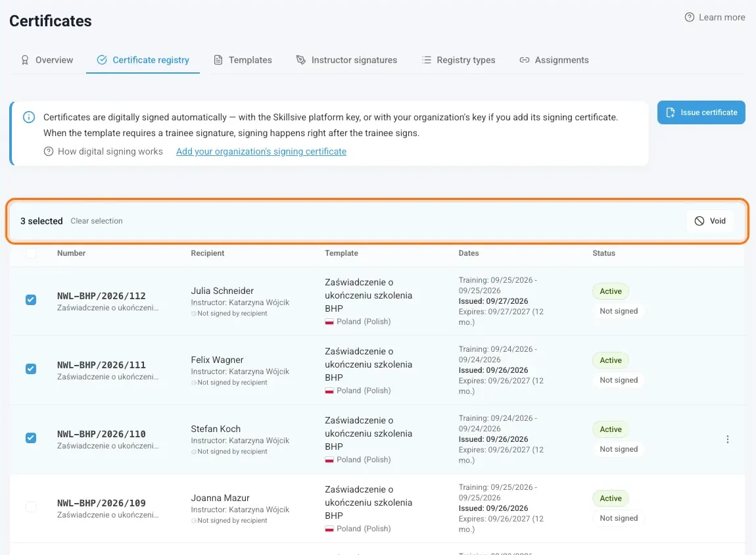
Task: Click Clear selection
Action: pos(97,221)
